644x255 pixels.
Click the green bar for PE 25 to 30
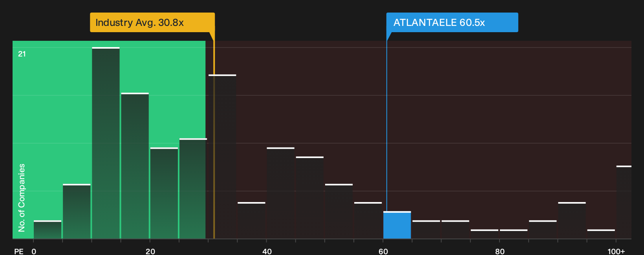(193, 188)
